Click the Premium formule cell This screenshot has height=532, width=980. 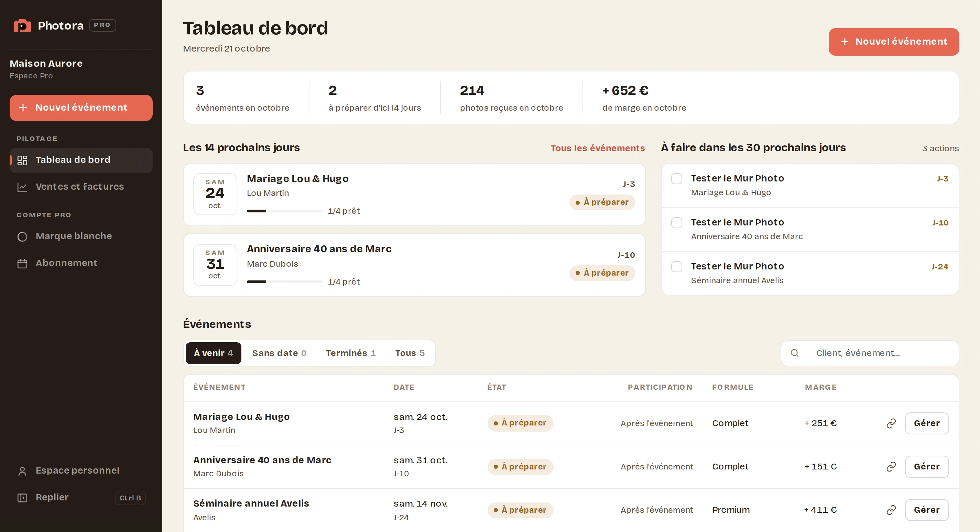(731, 510)
